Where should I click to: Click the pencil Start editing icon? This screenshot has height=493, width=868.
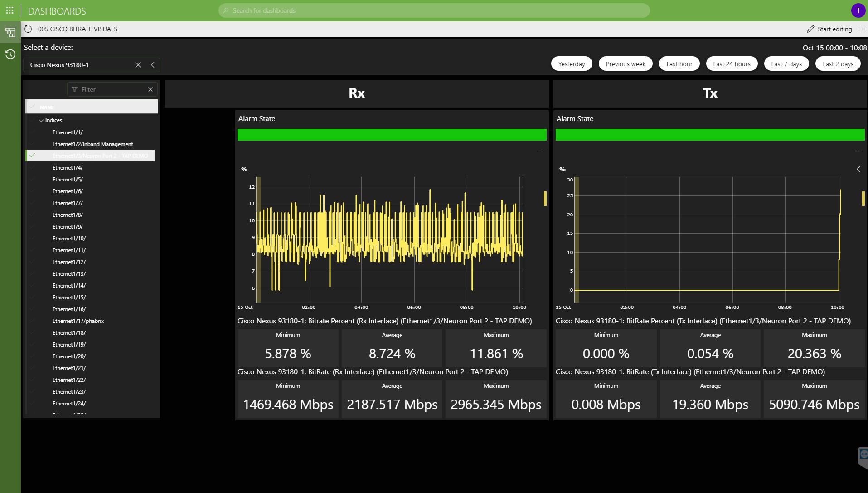tap(810, 29)
